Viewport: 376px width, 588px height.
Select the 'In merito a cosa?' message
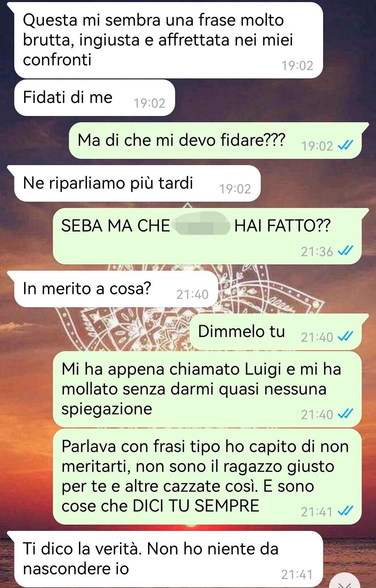point(116,289)
